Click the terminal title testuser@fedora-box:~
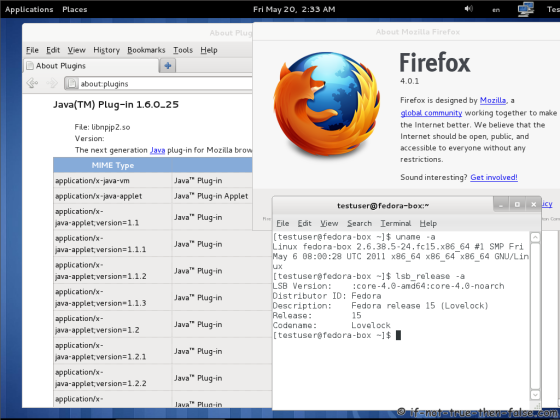The width and height of the screenshot is (560, 420). 383,206
